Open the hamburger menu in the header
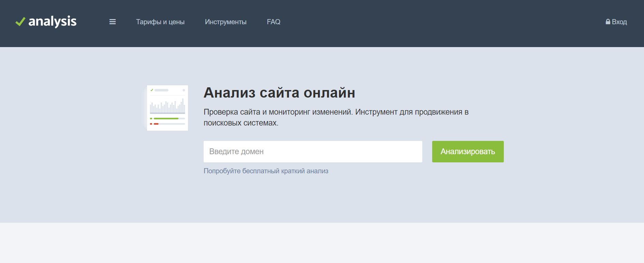644x263 pixels. pos(113,22)
